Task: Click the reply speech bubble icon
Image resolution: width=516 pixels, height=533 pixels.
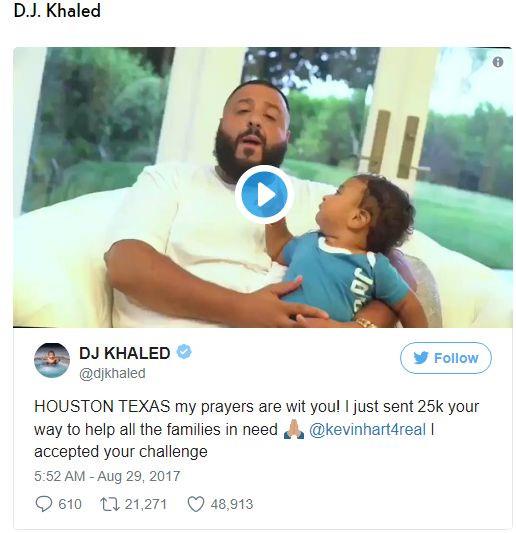Action: 44,504
